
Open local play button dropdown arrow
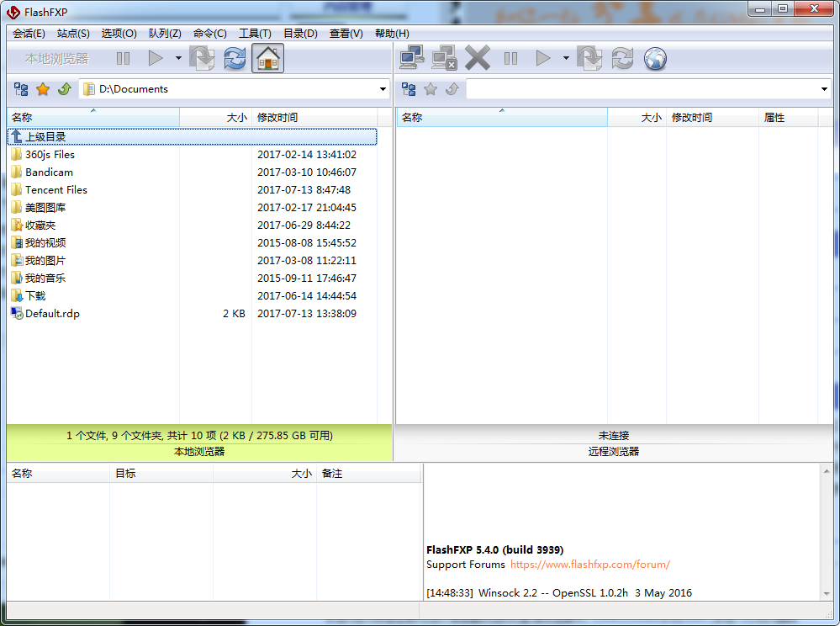tap(178, 58)
